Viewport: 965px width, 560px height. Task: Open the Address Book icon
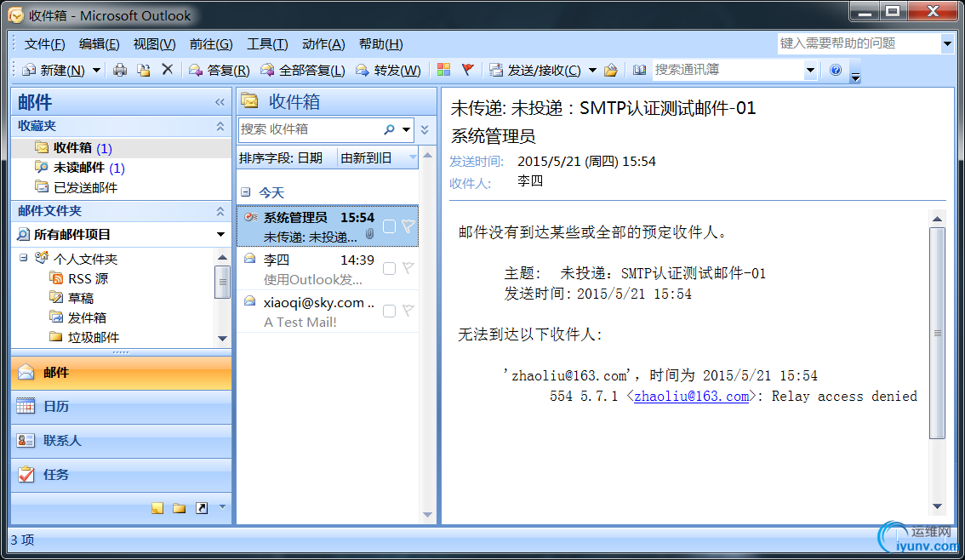(x=639, y=70)
